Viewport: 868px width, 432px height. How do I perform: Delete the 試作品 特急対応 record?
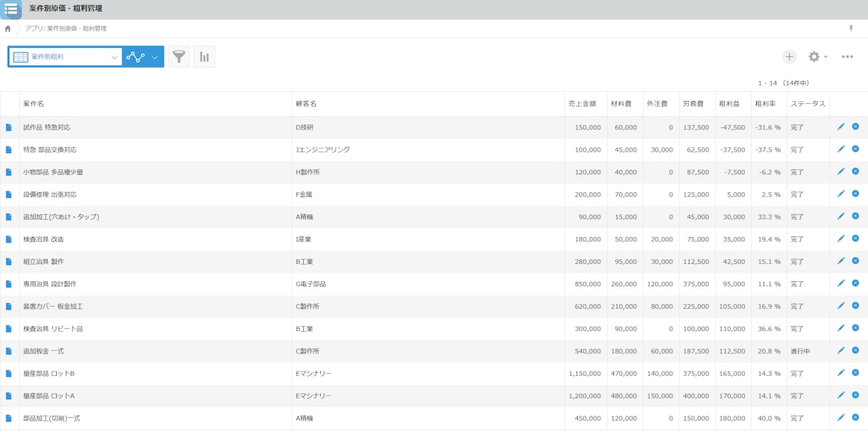click(x=855, y=127)
